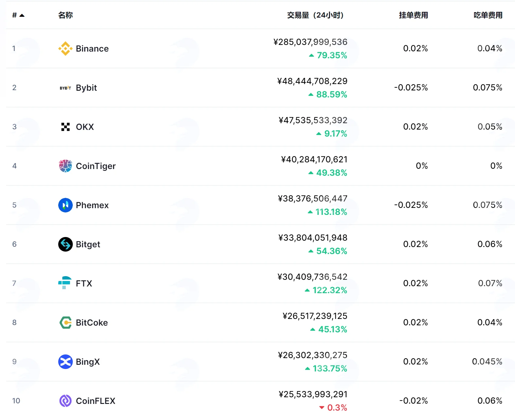Sort by 吃单费用 column header
The image size is (515, 420).
[488, 15]
